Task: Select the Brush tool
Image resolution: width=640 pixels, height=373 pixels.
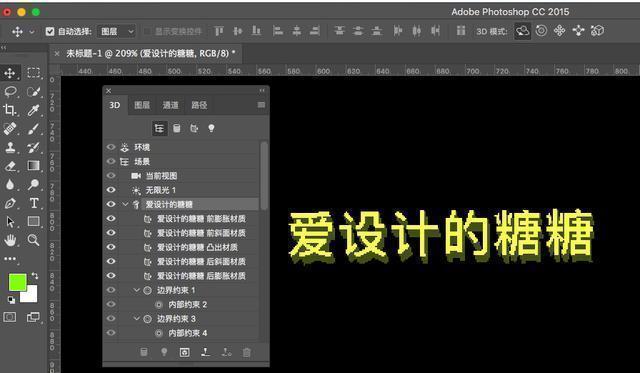Action: click(x=33, y=129)
